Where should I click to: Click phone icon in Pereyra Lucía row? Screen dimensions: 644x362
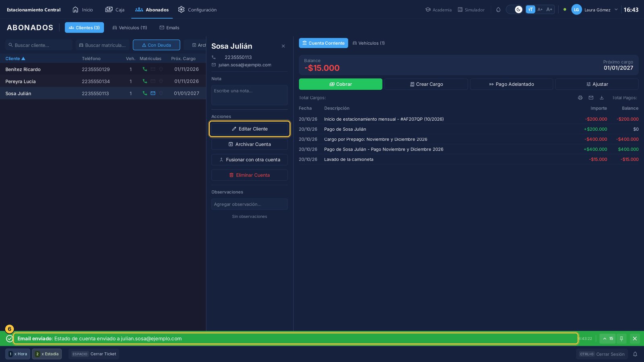click(145, 81)
